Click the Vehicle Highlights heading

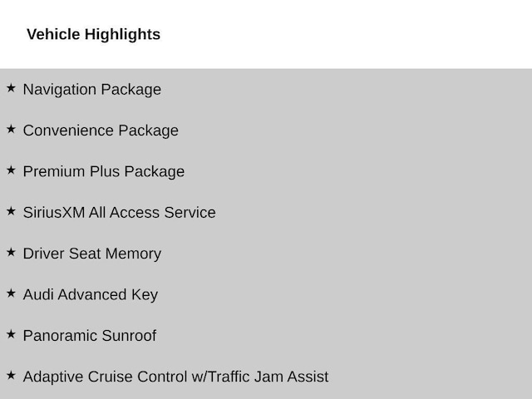[94, 35]
